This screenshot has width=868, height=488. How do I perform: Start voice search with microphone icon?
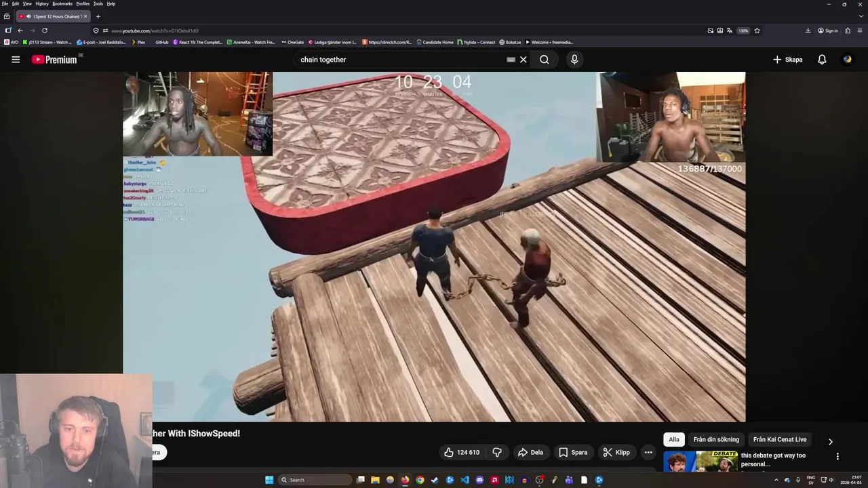point(574,60)
